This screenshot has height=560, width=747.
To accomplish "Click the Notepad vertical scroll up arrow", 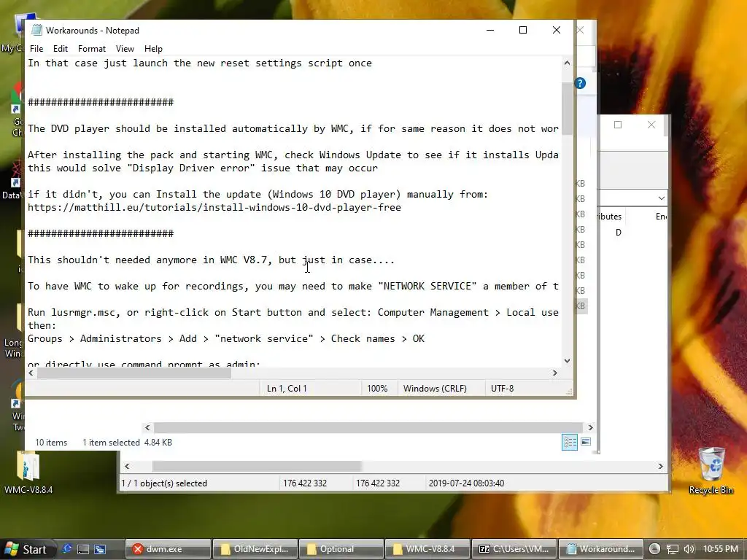I will [567, 63].
